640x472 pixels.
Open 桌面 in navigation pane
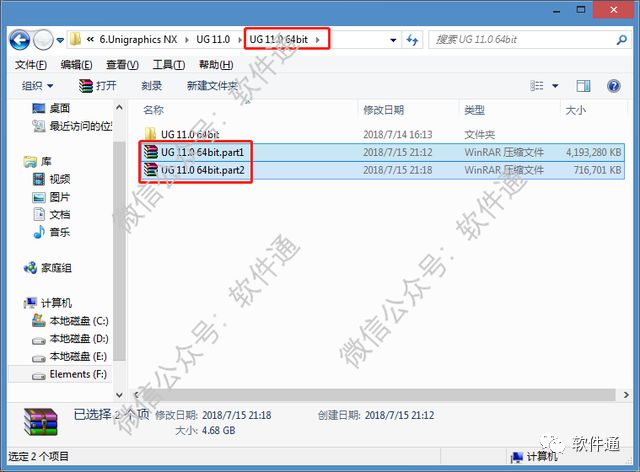click(51, 108)
